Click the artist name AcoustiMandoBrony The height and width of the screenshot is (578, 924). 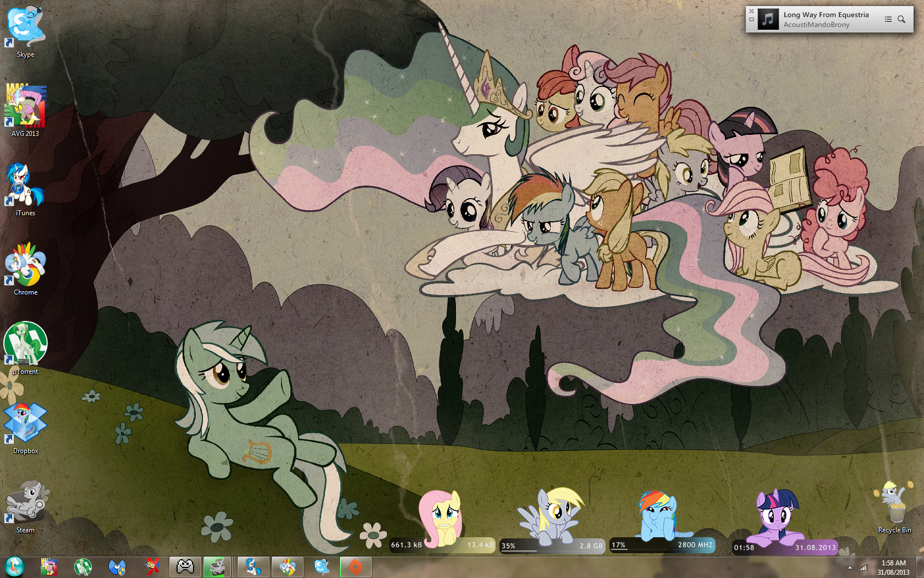tap(816, 25)
